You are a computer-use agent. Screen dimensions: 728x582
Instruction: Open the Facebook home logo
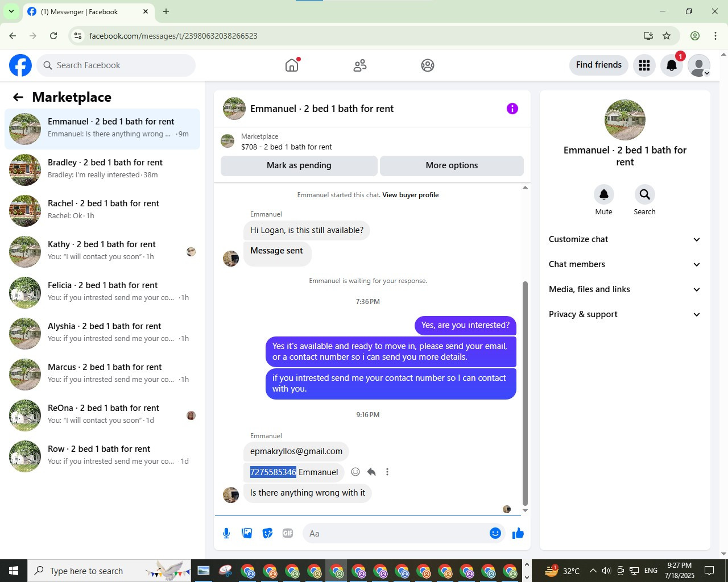(x=20, y=65)
